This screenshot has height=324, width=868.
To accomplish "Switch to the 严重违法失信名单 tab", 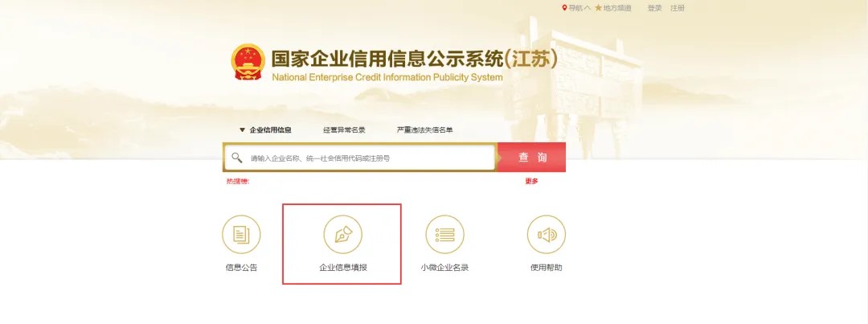I will 424,130.
